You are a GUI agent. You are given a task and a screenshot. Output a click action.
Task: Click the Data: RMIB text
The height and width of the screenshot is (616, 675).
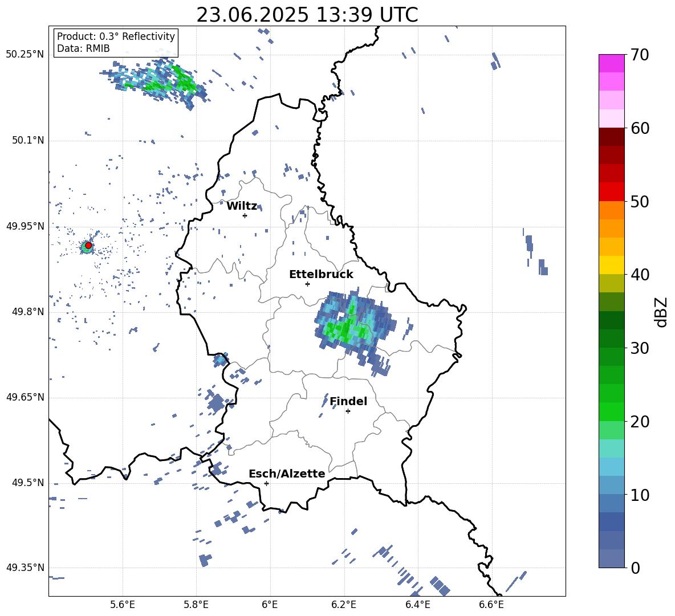coord(83,48)
